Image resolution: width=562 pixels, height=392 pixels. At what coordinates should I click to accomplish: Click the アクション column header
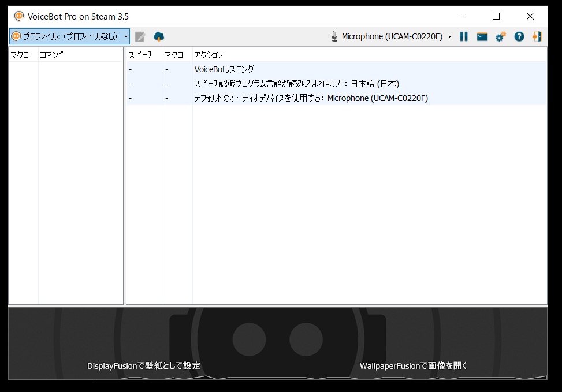[370, 55]
